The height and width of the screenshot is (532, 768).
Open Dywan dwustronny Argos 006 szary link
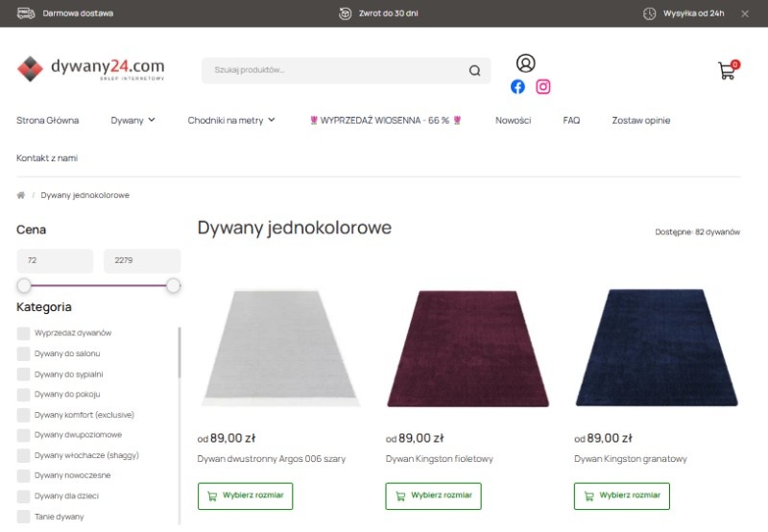click(x=272, y=459)
